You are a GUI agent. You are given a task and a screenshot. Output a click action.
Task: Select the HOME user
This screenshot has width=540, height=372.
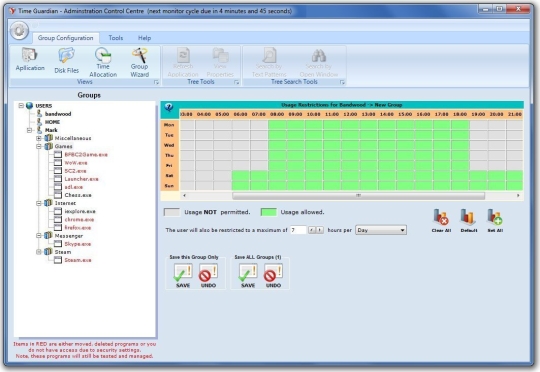tap(52, 122)
